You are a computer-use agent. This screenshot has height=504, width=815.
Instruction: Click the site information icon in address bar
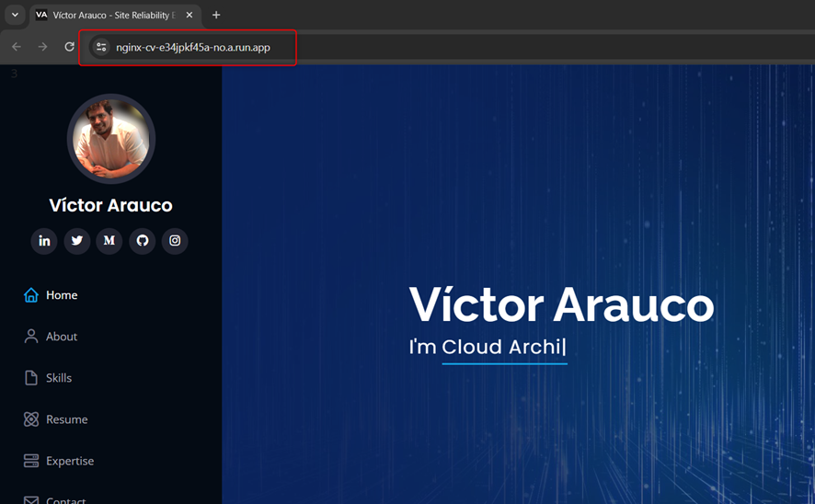[x=101, y=47]
